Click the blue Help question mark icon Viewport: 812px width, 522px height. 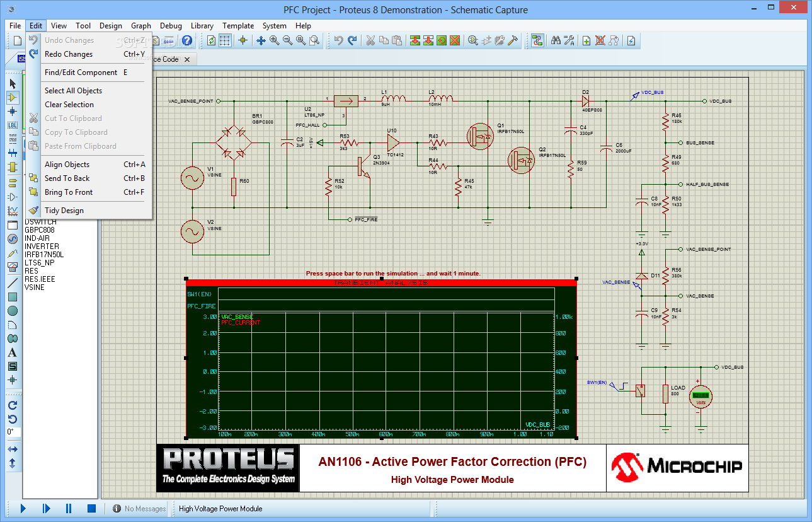(x=186, y=40)
